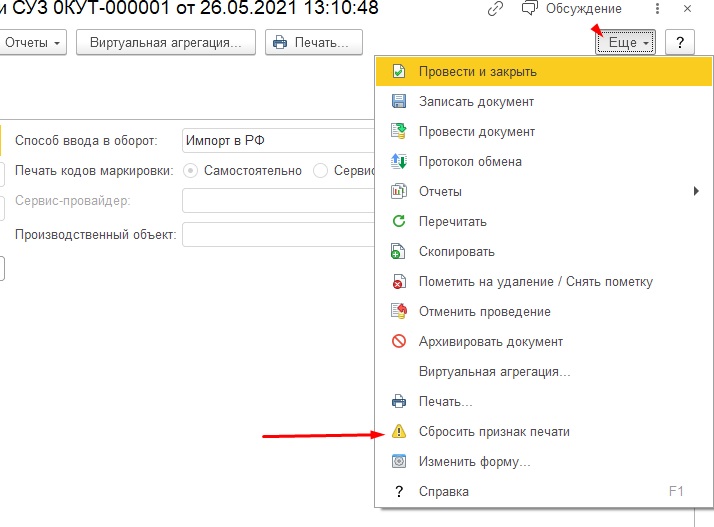Click the red 'Архивировать документ' prohibition icon
The height and width of the screenshot is (527, 714).
click(399, 342)
